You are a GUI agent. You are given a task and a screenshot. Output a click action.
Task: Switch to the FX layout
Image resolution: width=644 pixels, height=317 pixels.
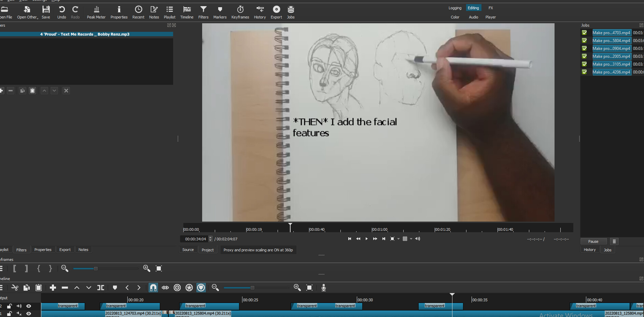click(x=491, y=8)
